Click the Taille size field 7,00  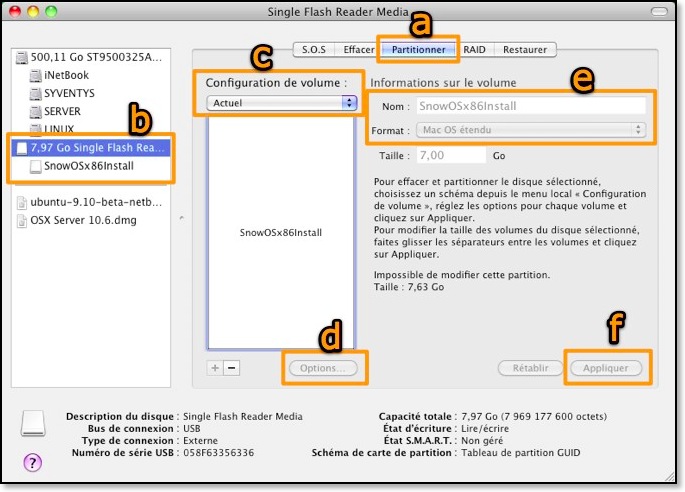pos(451,156)
